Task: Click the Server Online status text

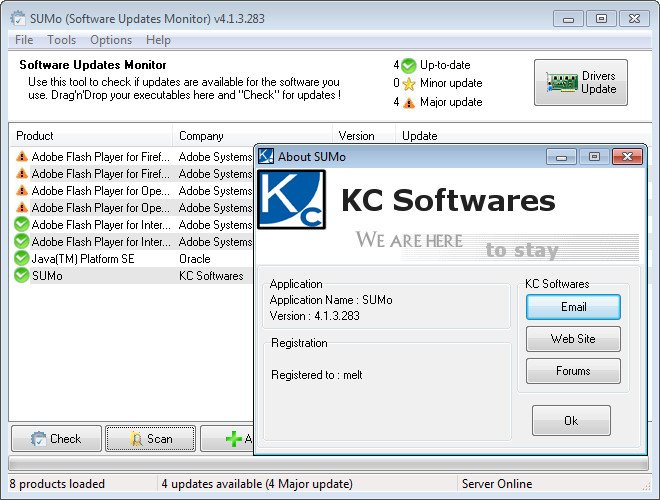Action: (x=497, y=484)
